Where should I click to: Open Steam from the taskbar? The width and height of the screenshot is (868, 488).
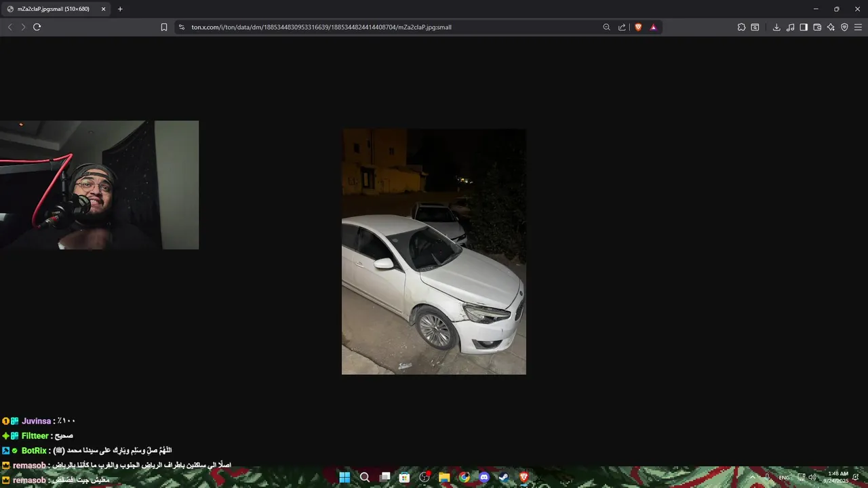[x=504, y=477]
